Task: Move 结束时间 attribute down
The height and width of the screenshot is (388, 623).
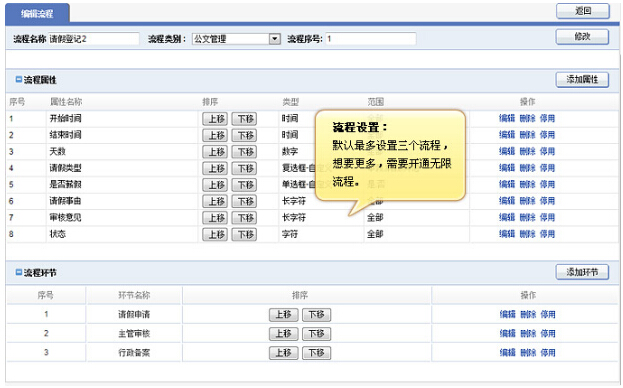Action: pyautogui.click(x=244, y=135)
